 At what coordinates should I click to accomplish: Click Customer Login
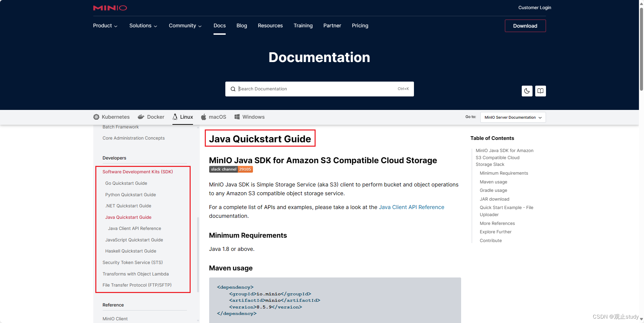click(535, 7)
